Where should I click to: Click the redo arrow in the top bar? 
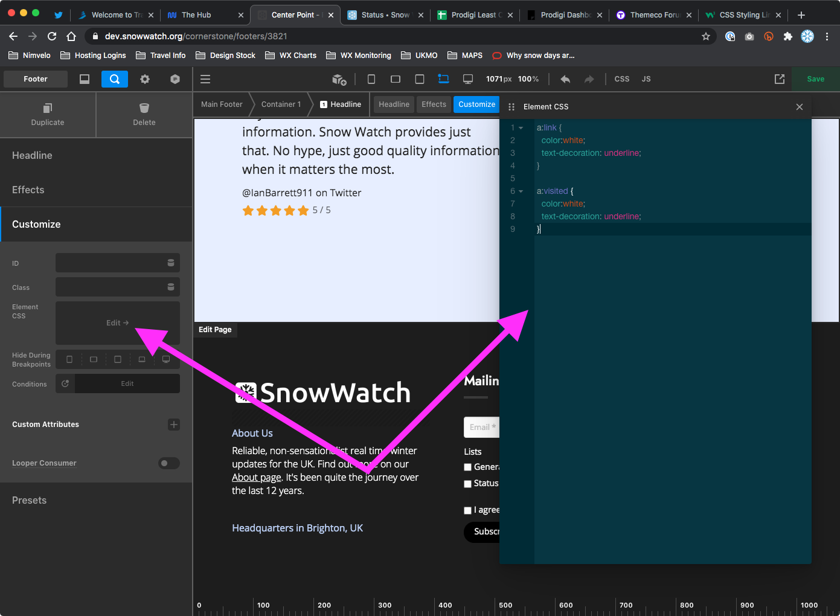[589, 79]
